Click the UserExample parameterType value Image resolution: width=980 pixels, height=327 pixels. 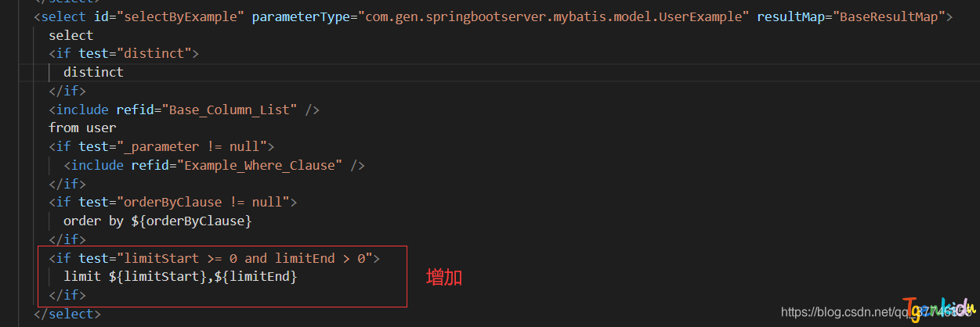[x=555, y=16]
